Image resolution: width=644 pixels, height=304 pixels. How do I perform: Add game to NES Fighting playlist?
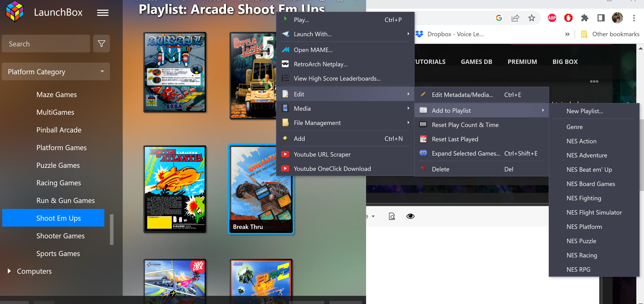point(594,198)
